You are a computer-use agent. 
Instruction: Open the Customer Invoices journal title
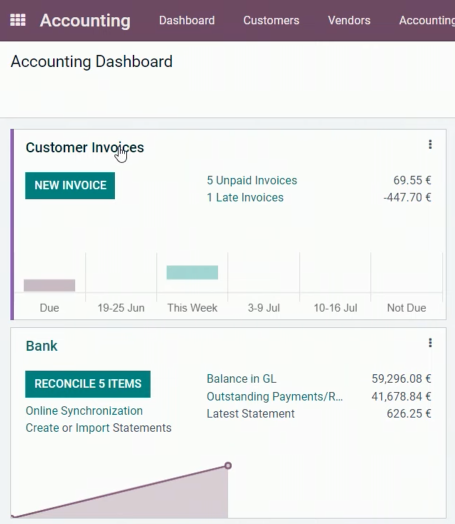pyautogui.click(x=85, y=147)
